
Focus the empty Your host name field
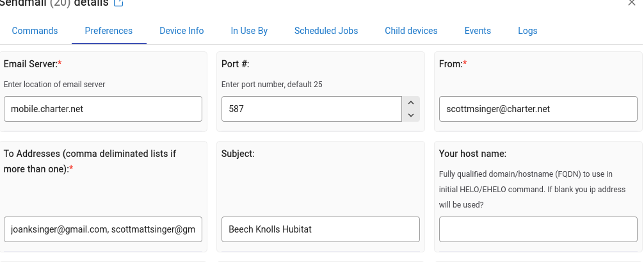click(x=538, y=229)
